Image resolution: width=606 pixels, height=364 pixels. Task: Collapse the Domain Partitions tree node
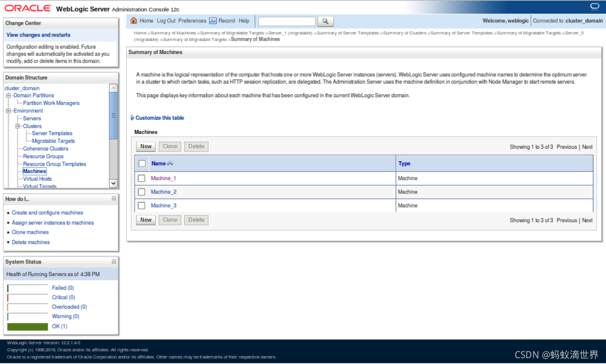8,96
